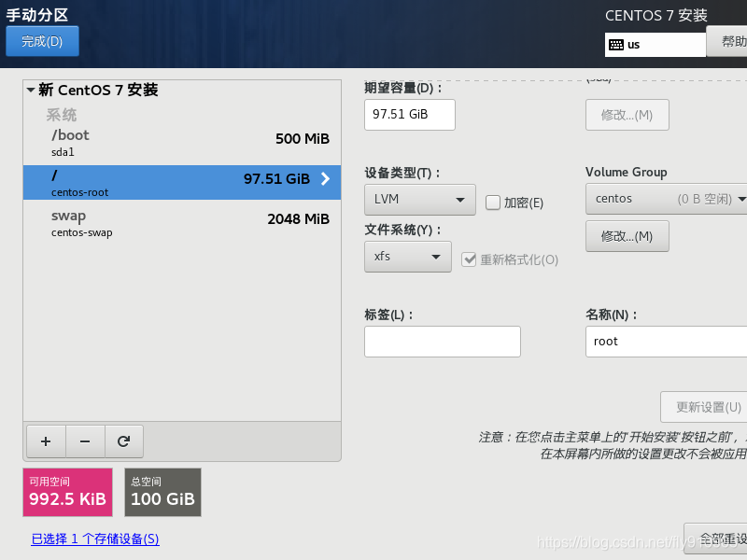Toggle the 加密(E) encryption checkbox
This screenshot has height=560, width=747.
[493, 203]
